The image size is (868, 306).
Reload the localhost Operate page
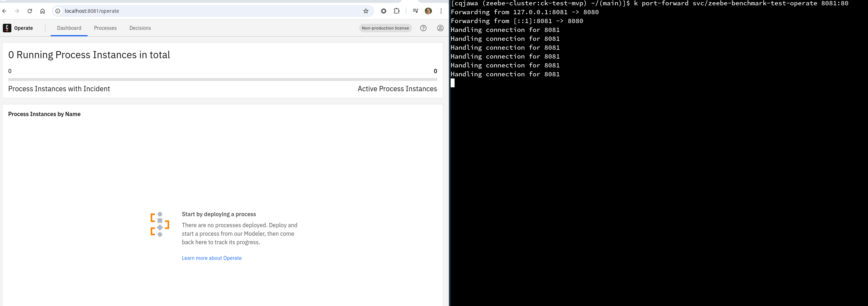(x=30, y=11)
